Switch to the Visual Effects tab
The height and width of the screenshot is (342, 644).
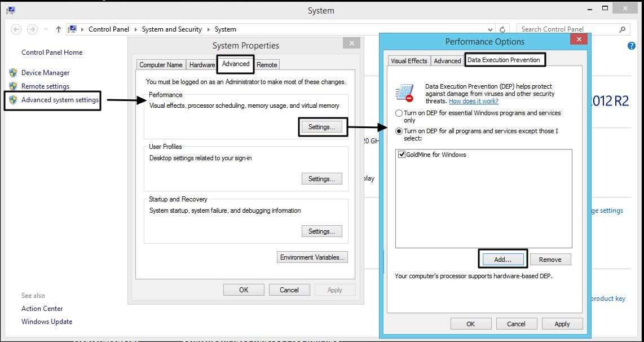[x=409, y=61]
